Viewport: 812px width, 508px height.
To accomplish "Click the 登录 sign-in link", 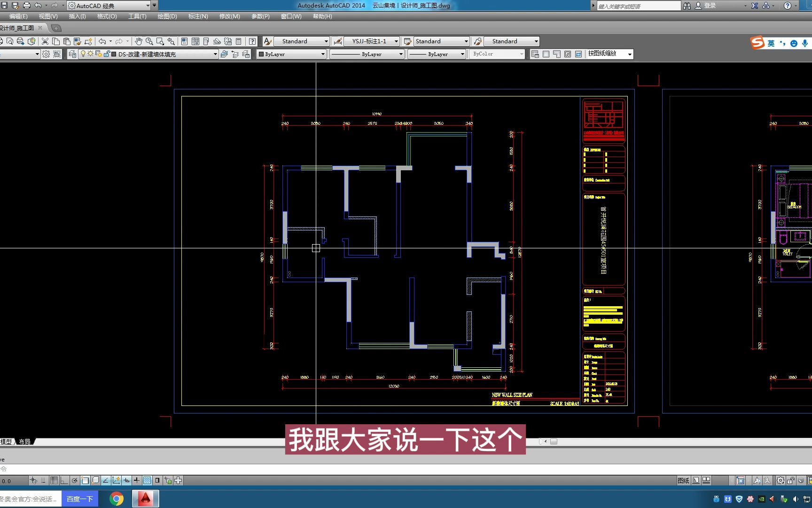I will (x=710, y=5).
